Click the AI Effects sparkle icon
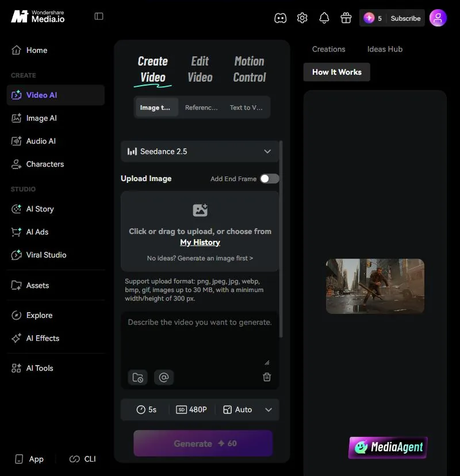Image resolution: width=460 pixels, height=476 pixels. pyautogui.click(x=17, y=338)
